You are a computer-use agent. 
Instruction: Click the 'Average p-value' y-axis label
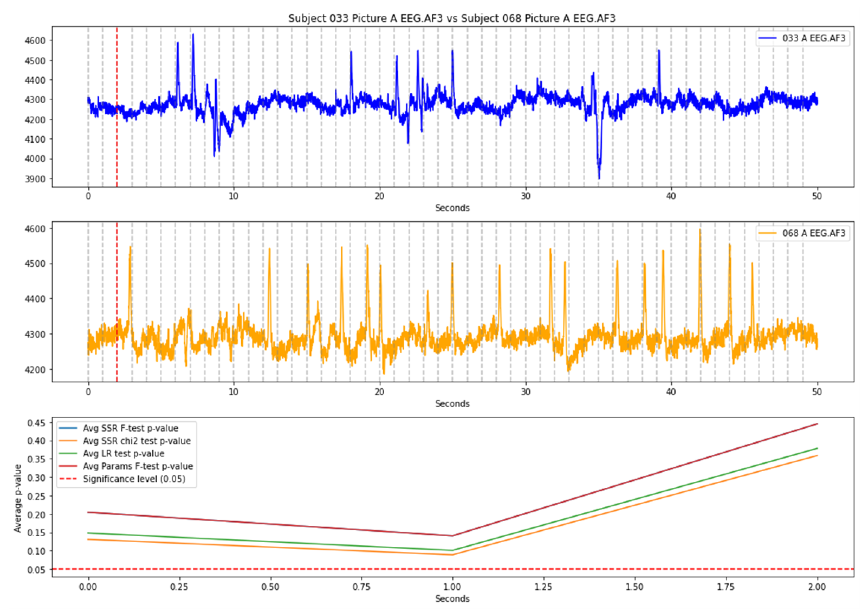[18, 498]
